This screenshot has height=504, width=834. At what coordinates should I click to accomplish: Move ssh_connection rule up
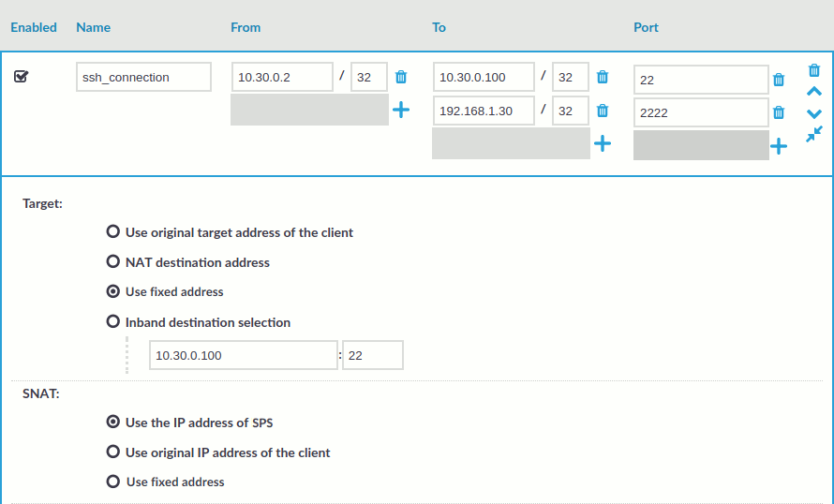pyautogui.click(x=813, y=92)
